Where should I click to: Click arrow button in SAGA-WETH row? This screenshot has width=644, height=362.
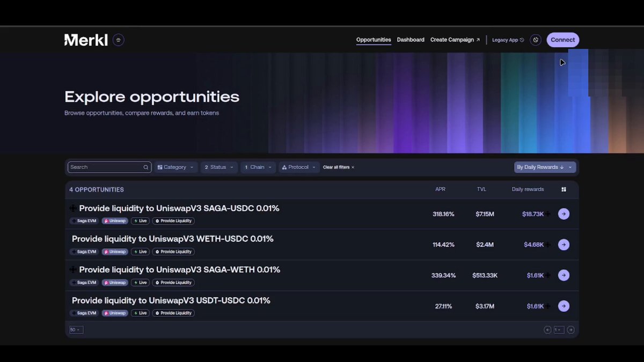563,275
